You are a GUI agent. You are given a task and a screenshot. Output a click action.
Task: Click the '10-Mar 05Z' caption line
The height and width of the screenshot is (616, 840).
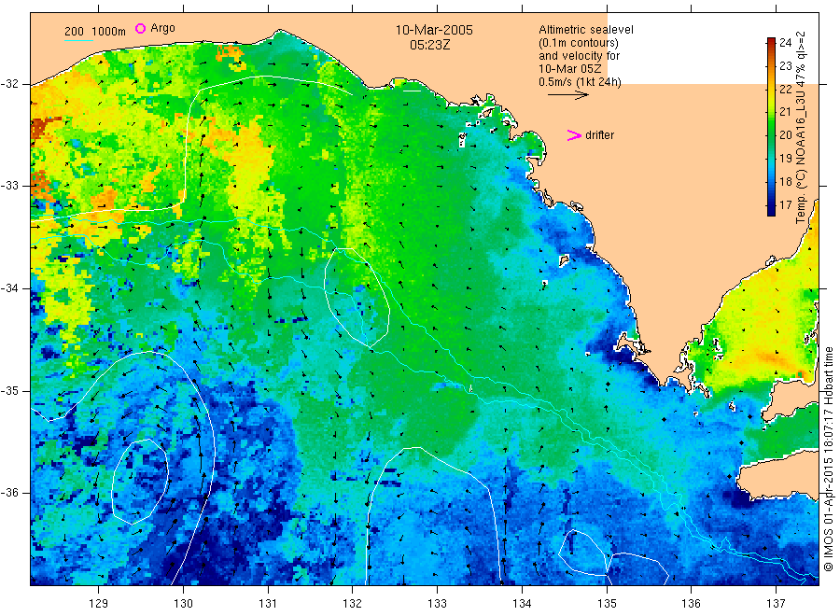pos(569,68)
